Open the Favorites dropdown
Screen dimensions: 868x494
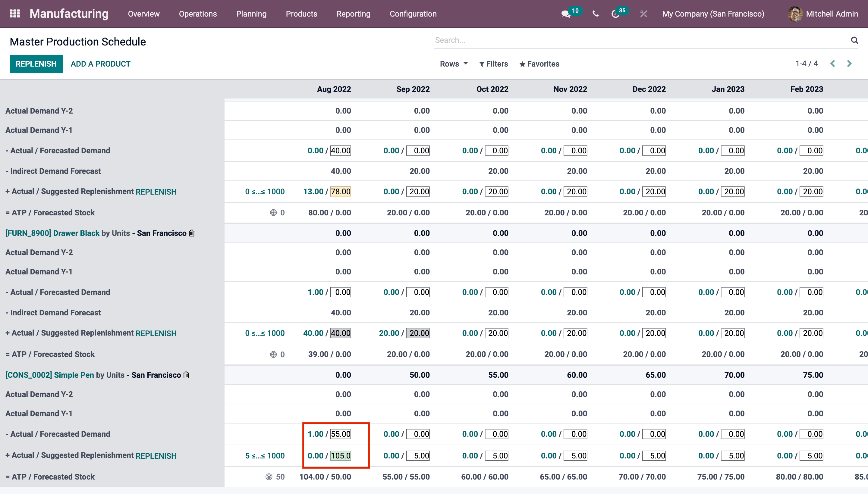coord(539,64)
